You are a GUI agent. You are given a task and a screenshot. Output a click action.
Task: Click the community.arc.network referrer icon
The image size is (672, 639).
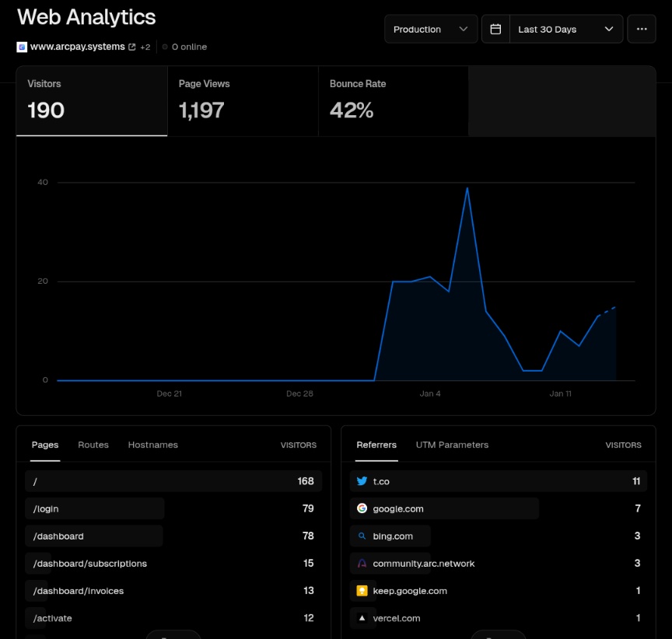[362, 564]
